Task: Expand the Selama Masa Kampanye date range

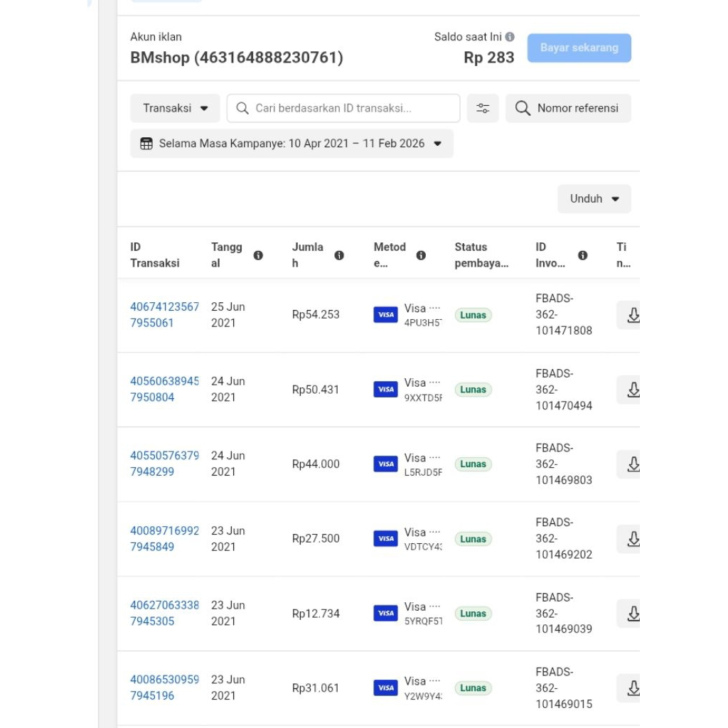Action: pos(291,144)
